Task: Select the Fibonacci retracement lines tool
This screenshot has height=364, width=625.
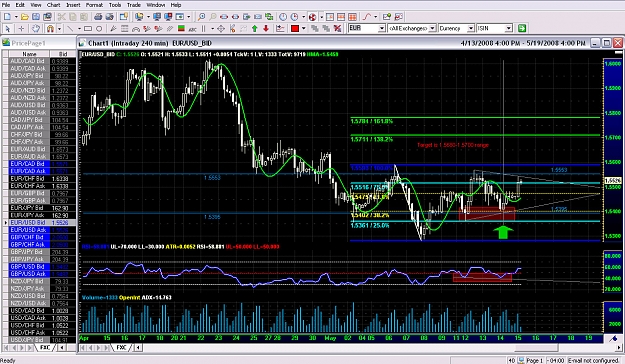Action: pos(125,29)
